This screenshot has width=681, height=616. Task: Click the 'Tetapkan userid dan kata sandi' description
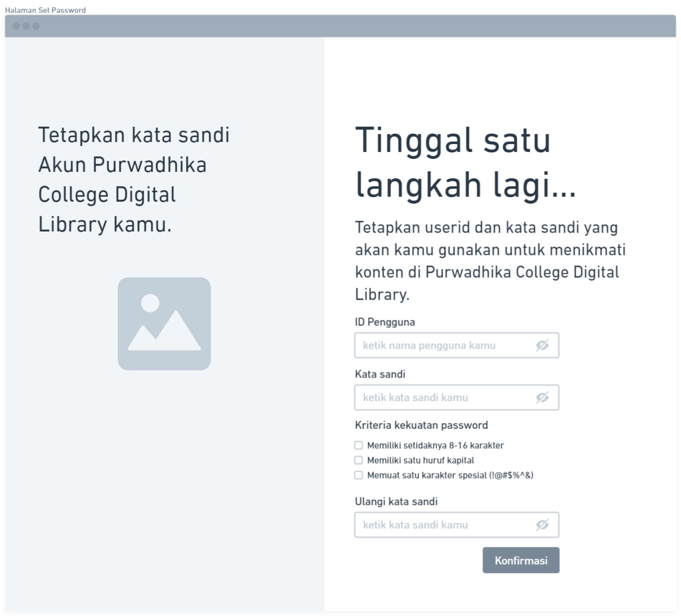[490, 261]
